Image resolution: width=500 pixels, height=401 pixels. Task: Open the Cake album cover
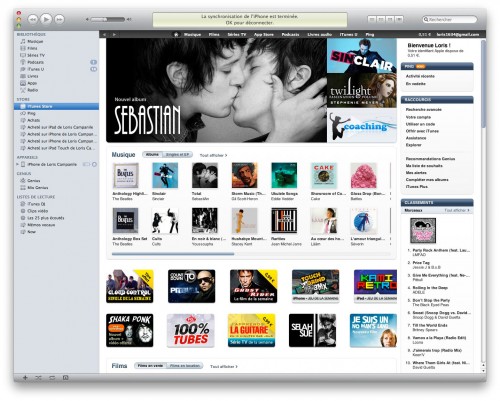point(324,176)
